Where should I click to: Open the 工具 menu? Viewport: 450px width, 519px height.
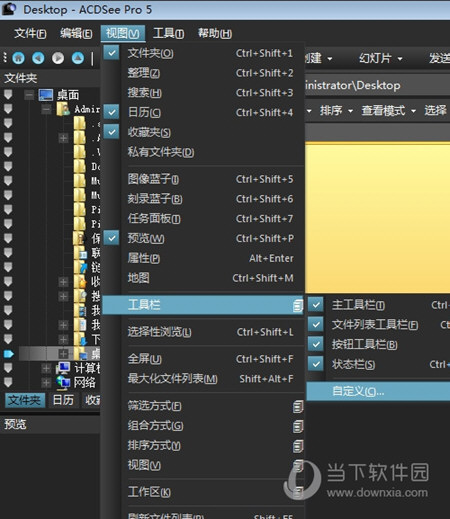point(168,33)
